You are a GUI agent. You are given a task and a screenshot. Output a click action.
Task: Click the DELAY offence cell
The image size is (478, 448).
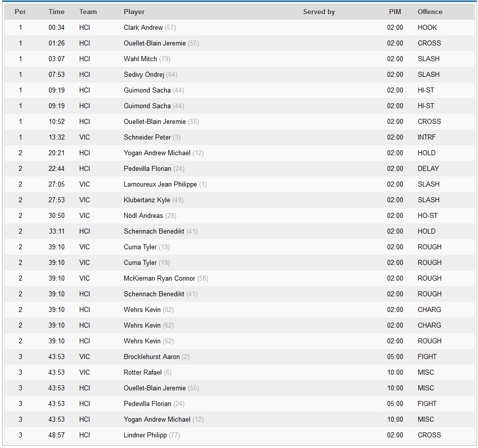pyautogui.click(x=428, y=168)
